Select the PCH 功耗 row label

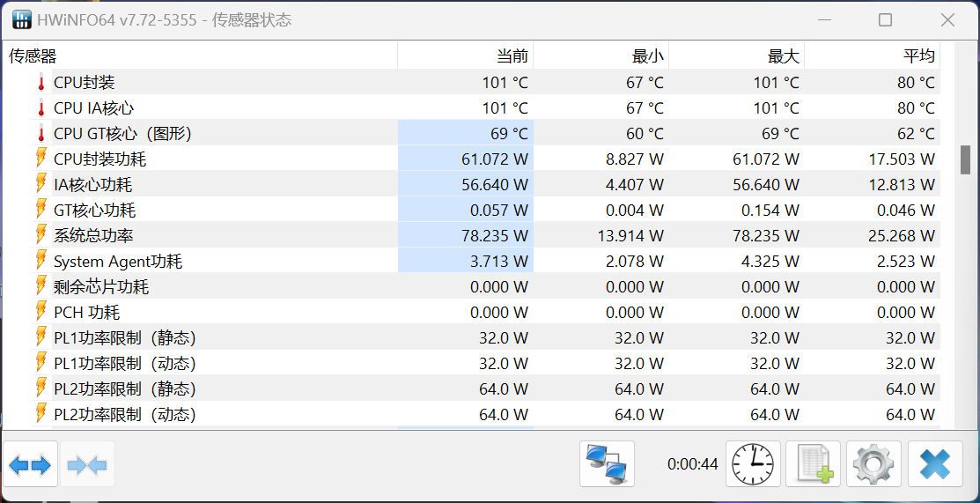(x=87, y=312)
